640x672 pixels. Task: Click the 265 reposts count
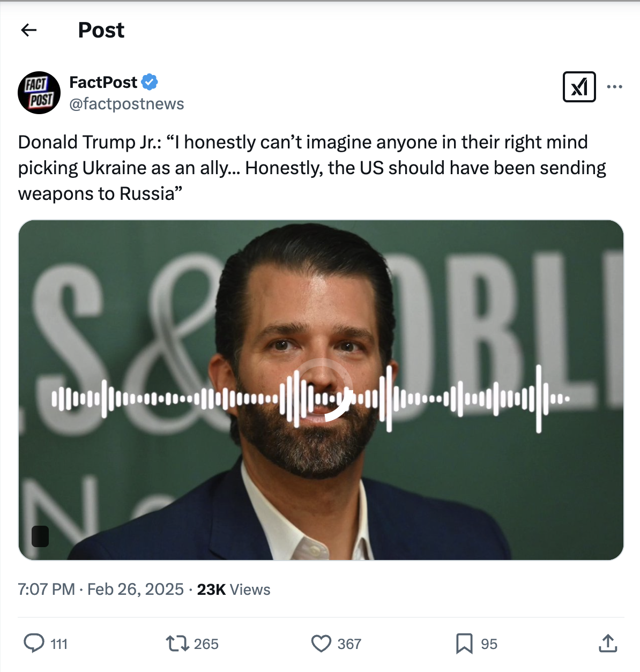206,644
